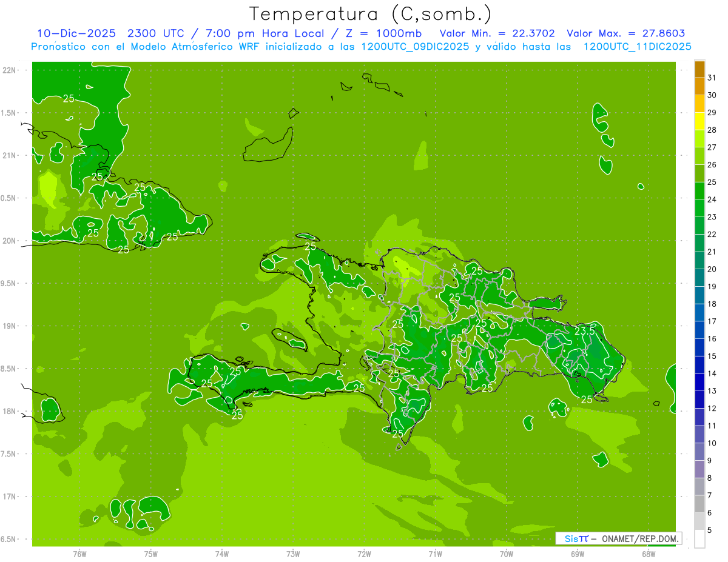Click the 'Valor Max. = 27.8603' text
This screenshot has height=562, width=728.
tap(626, 33)
